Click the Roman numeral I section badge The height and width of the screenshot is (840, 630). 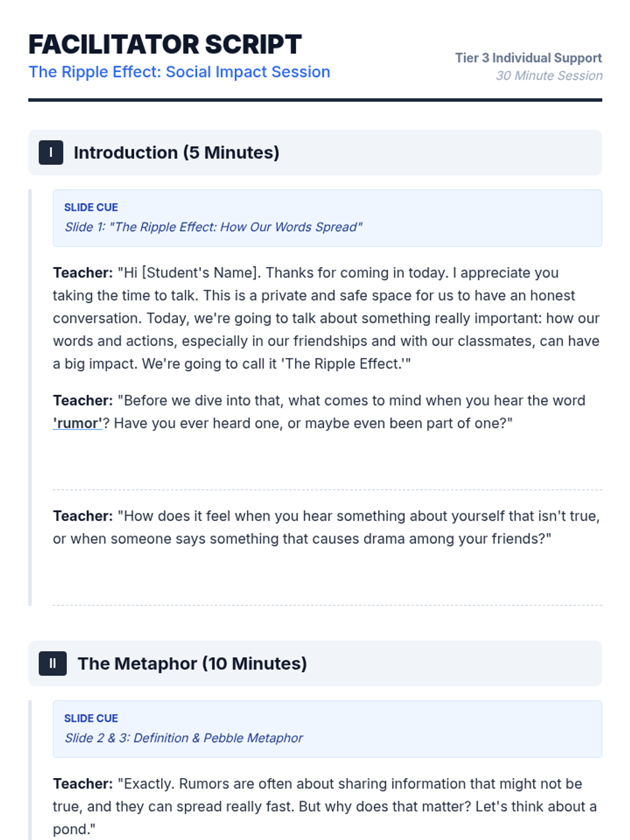(x=51, y=153)
